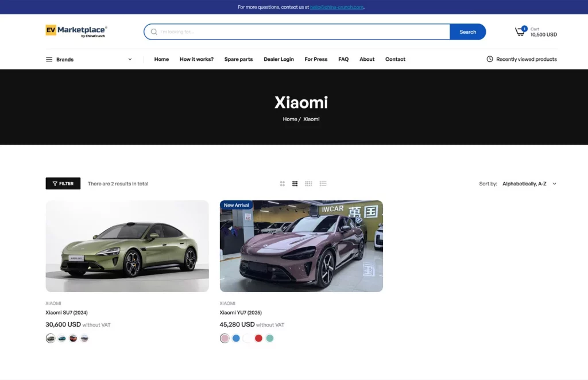Click the Home breadcrumb link

pyautogui.click(x=290, y=119)
